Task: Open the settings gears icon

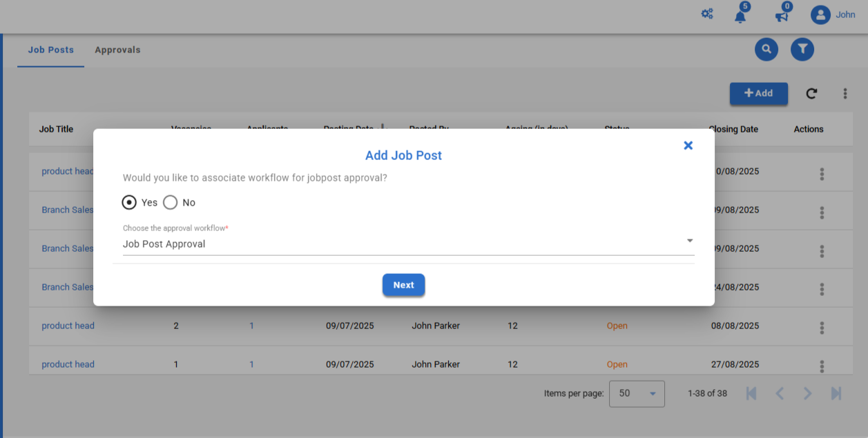Action: [707, 14]
